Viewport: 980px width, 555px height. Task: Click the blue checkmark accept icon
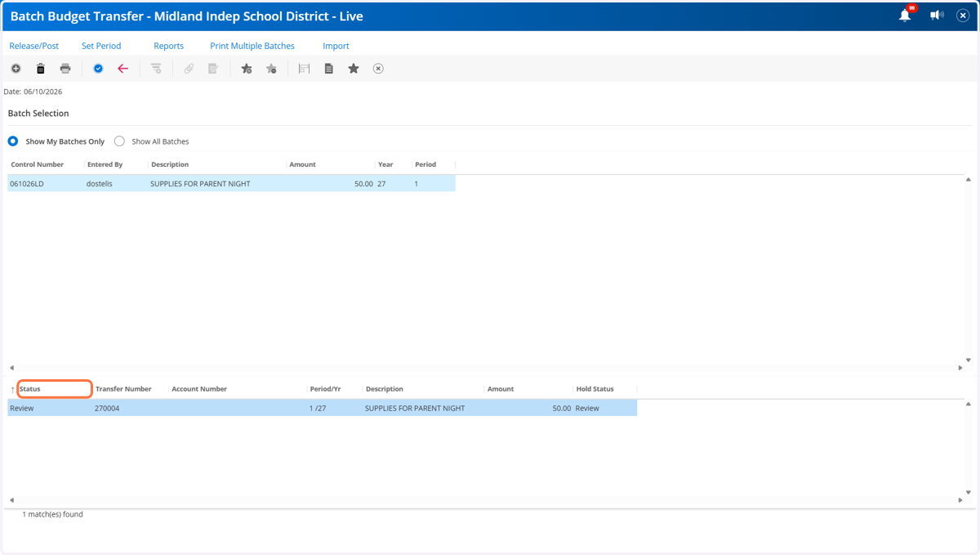tap(98, 69)
